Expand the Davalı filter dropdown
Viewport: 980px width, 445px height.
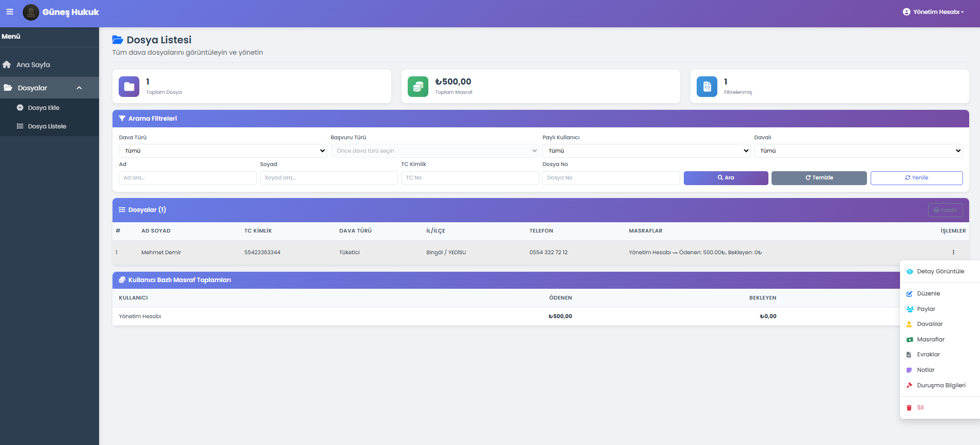858,151
